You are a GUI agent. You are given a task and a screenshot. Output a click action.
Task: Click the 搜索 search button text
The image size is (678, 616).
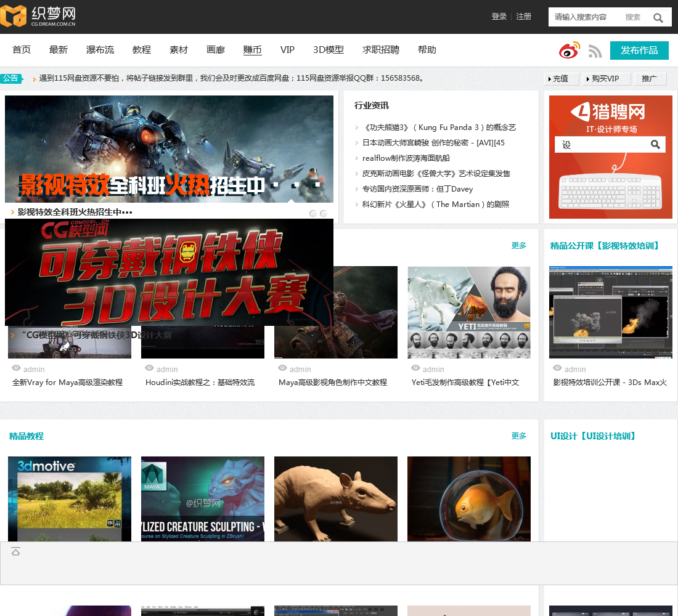[x=632, y=17]
